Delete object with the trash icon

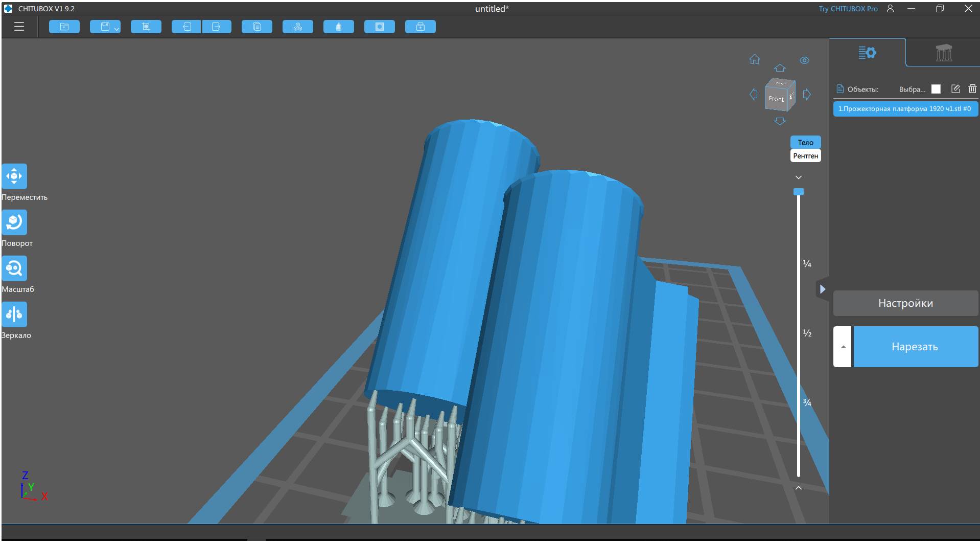972,89
